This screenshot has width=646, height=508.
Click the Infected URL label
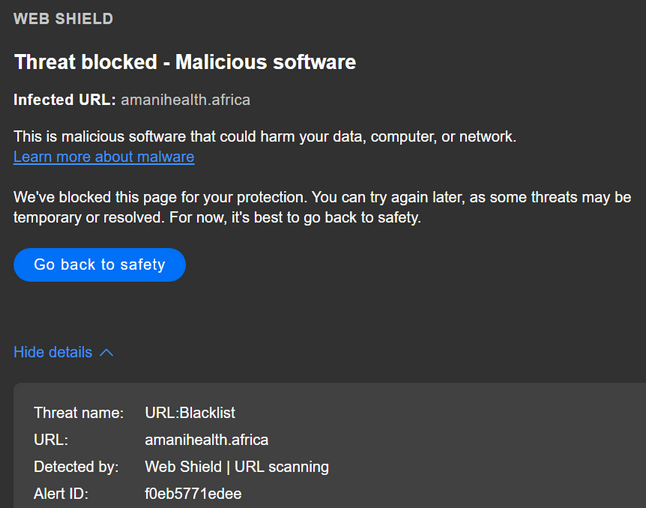tap(64, 100)
